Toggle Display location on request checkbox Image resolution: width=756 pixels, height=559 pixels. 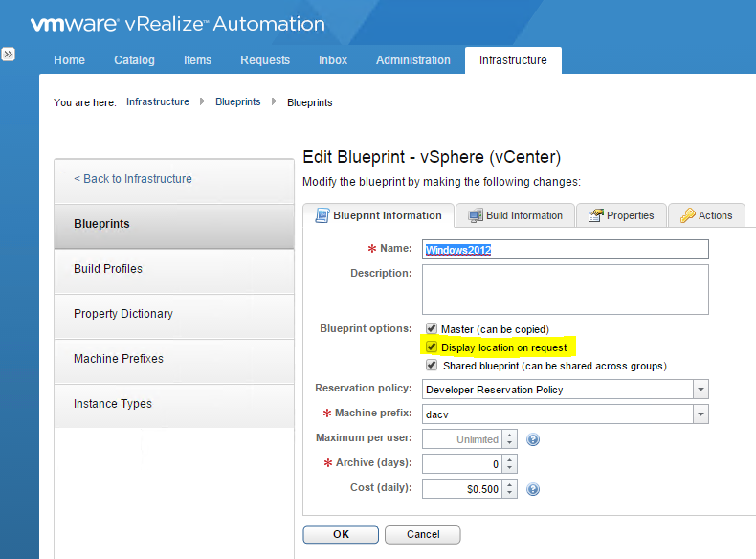pos(432,347)
